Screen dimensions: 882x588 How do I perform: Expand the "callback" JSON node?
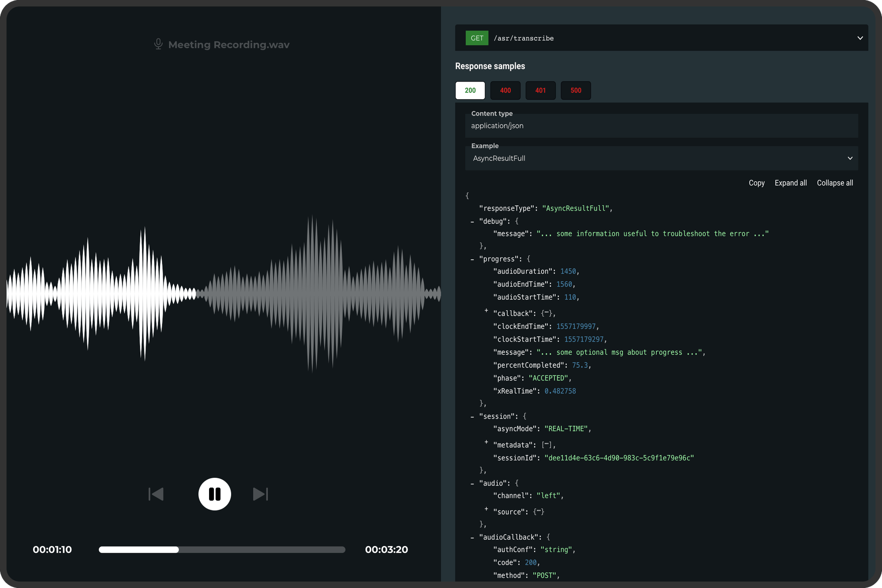(x=486, y=311)
